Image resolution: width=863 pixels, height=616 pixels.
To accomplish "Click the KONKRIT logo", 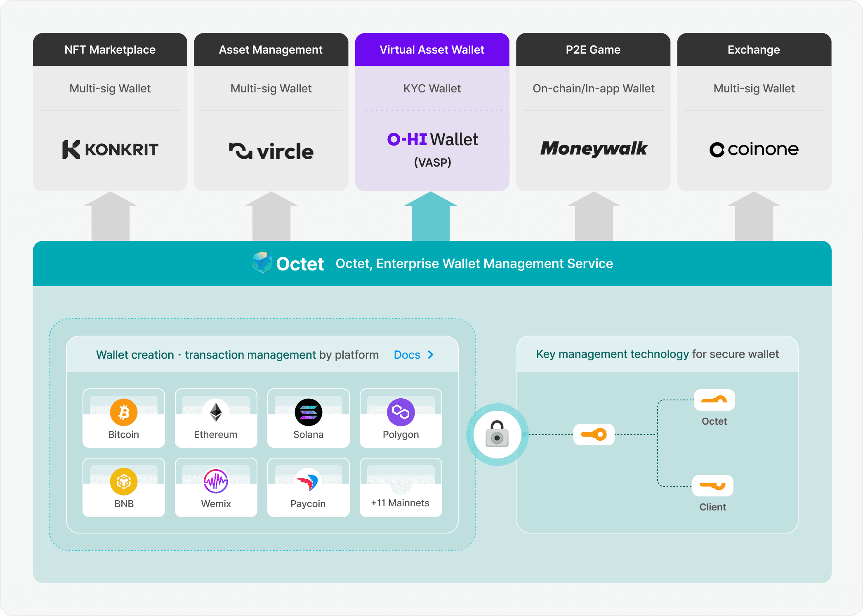I will click(110, 149).
